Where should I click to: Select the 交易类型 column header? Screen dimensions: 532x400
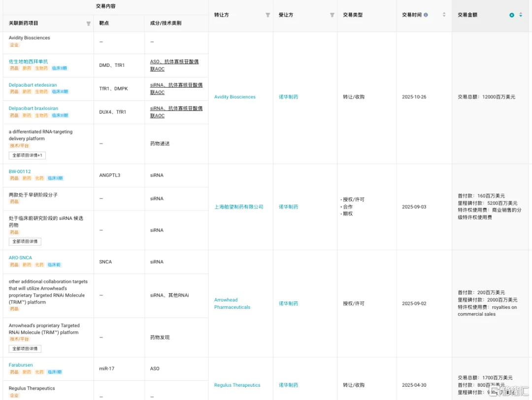(x=353, y=15)
